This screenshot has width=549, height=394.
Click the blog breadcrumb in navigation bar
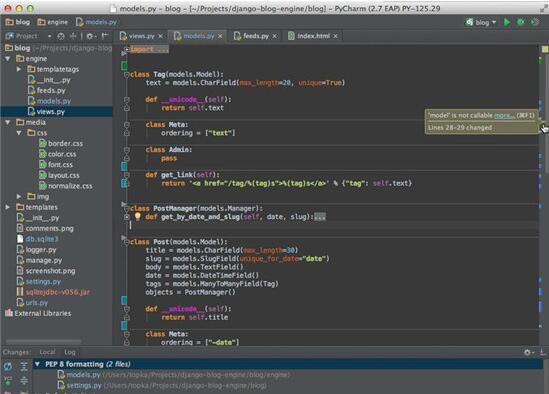[18, 22]
